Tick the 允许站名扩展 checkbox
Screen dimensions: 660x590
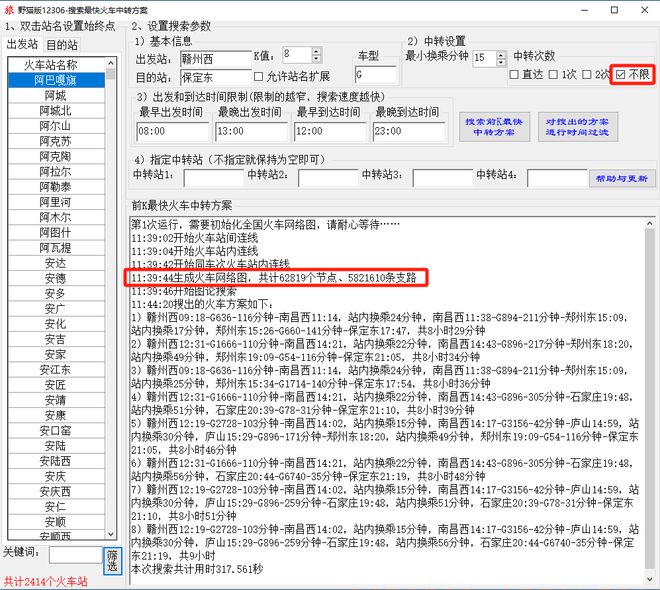pos(258,77)
